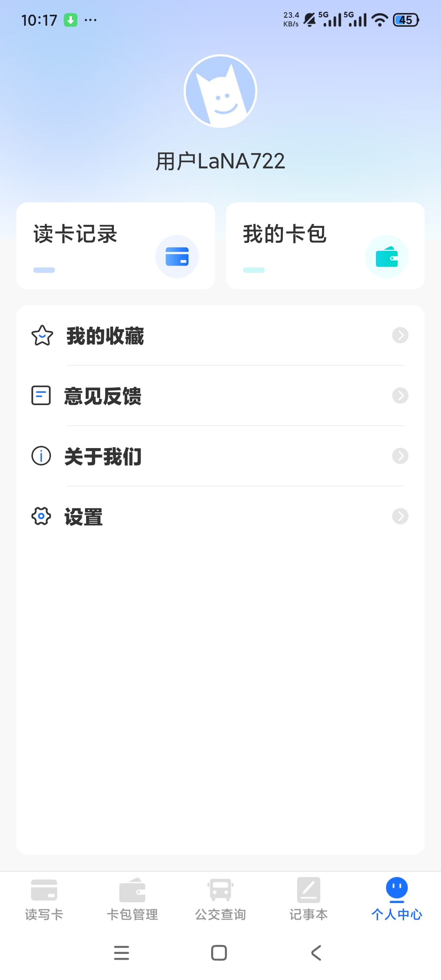Select the 个人中心 tab
The height and width of the screenshot is (980, 441).
click(397, 899)
